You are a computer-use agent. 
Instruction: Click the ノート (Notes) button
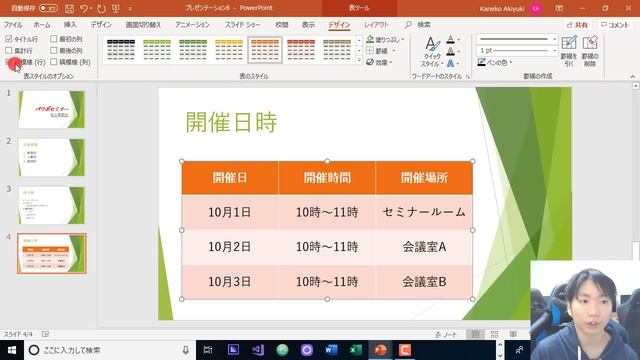[x=446, y=335]
